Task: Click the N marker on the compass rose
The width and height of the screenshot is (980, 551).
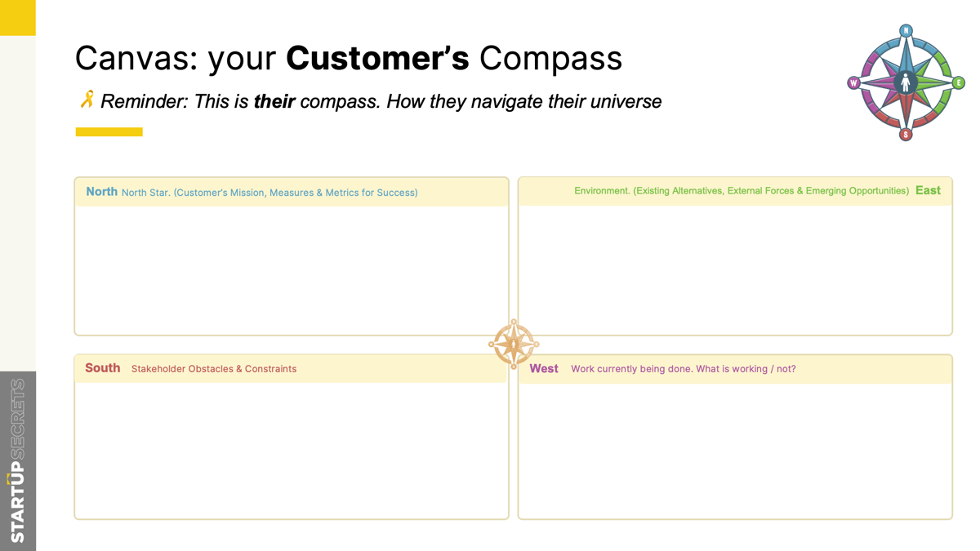Action: coord(906,31)
